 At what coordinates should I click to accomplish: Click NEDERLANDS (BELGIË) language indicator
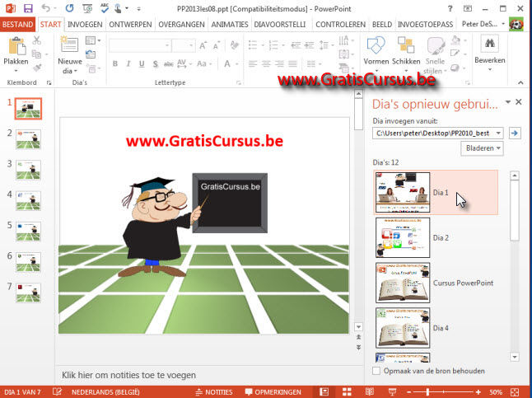pyautogui.click(x=105, y=392)
